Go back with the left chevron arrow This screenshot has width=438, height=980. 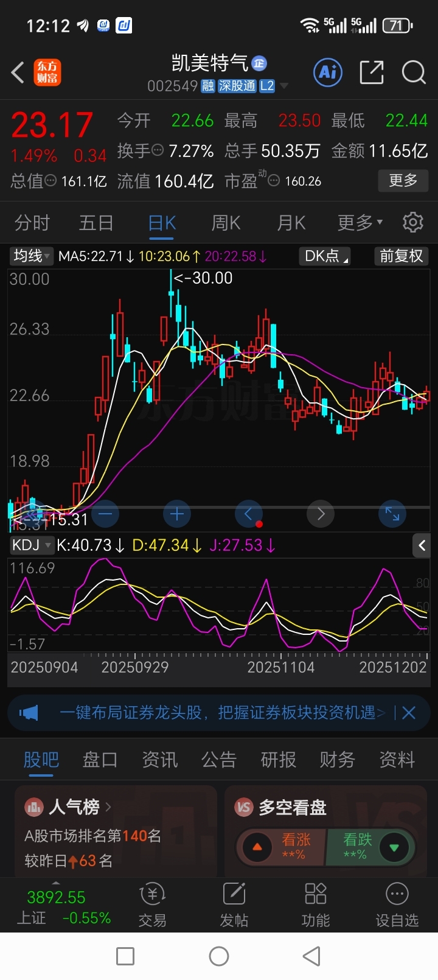point(18,73)
